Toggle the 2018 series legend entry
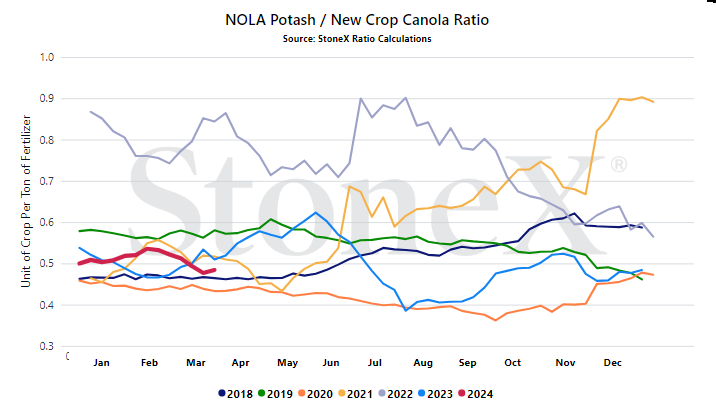 pos(236,394)
